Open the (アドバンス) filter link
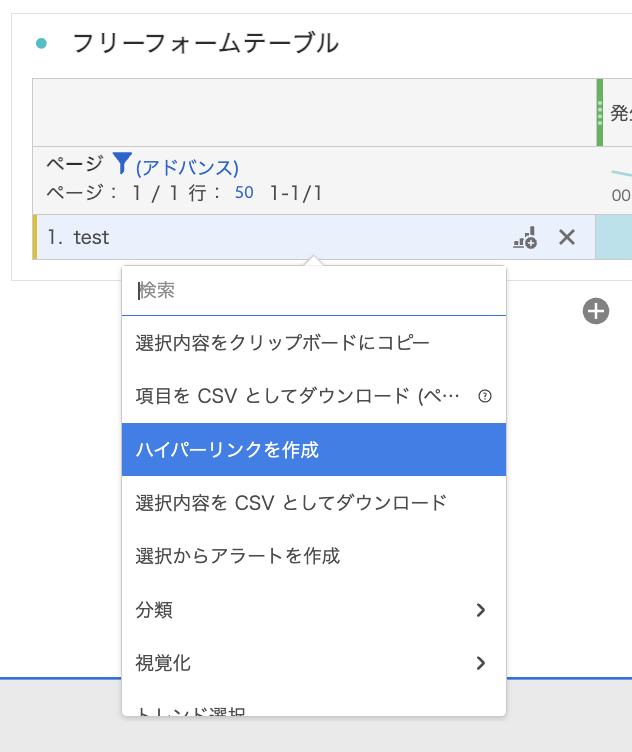 click(187, 168)
